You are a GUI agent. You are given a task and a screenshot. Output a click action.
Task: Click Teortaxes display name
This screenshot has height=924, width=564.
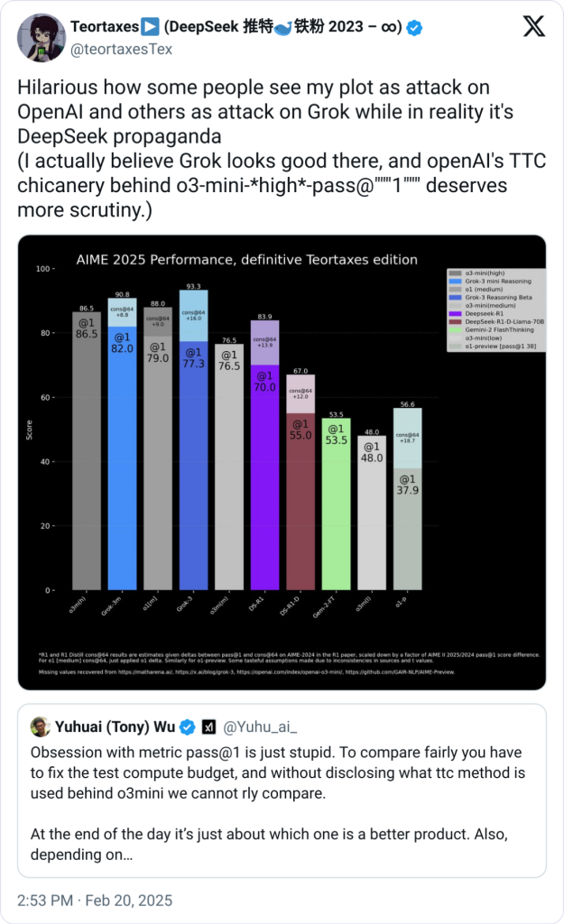pos(105,27)
